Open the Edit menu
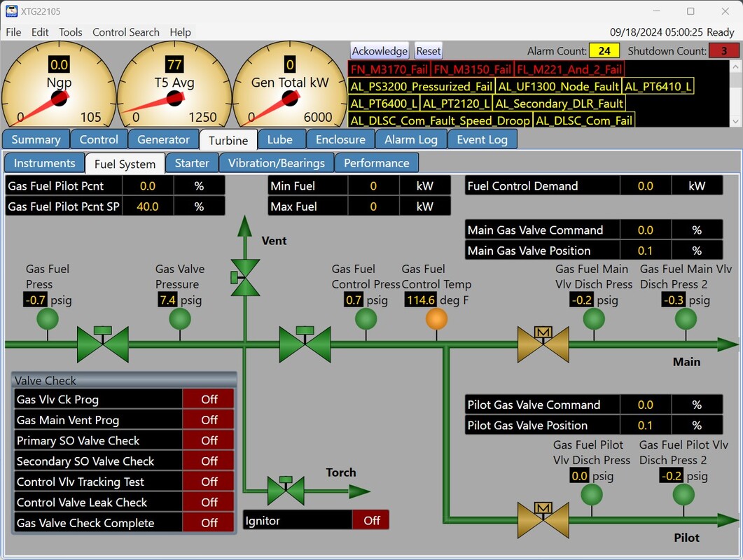743x560 pixels. pyautogui.click(x=40, y=32)
